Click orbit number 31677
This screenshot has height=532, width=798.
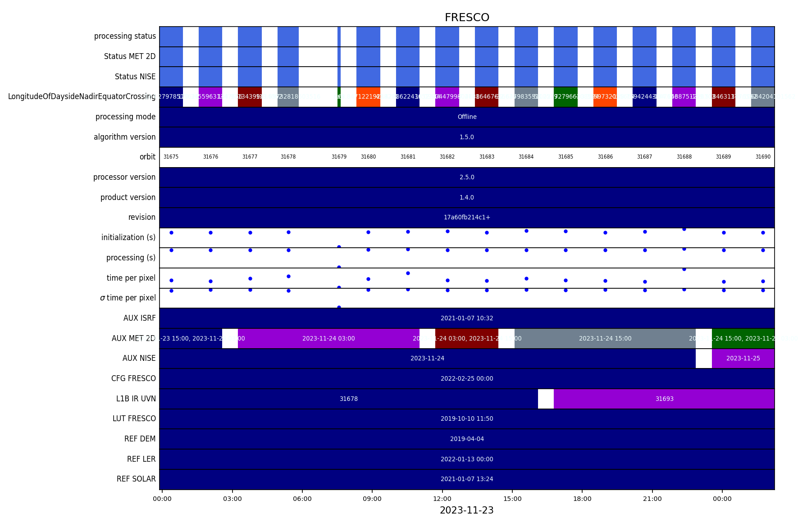pyautogui.click(x=250, y=157)
